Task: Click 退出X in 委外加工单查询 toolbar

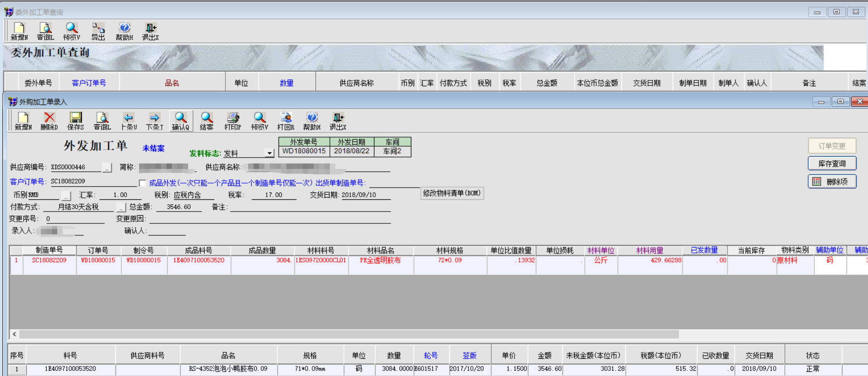Action: pos(150,31)
